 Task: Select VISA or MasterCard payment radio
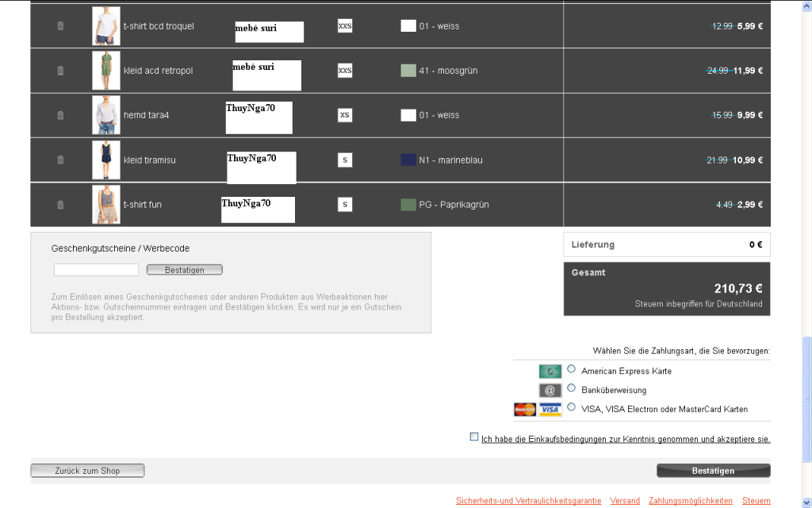point(571,407)
